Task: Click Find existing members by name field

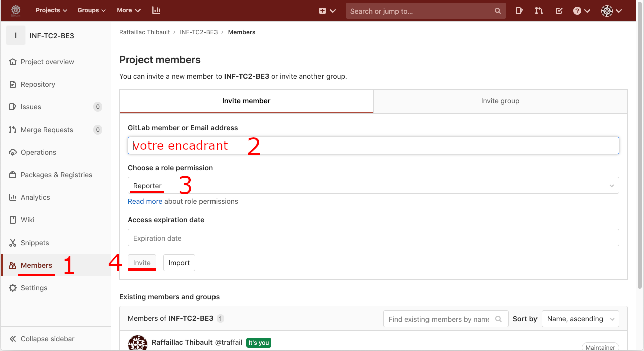Action: [x=445, y=319]
